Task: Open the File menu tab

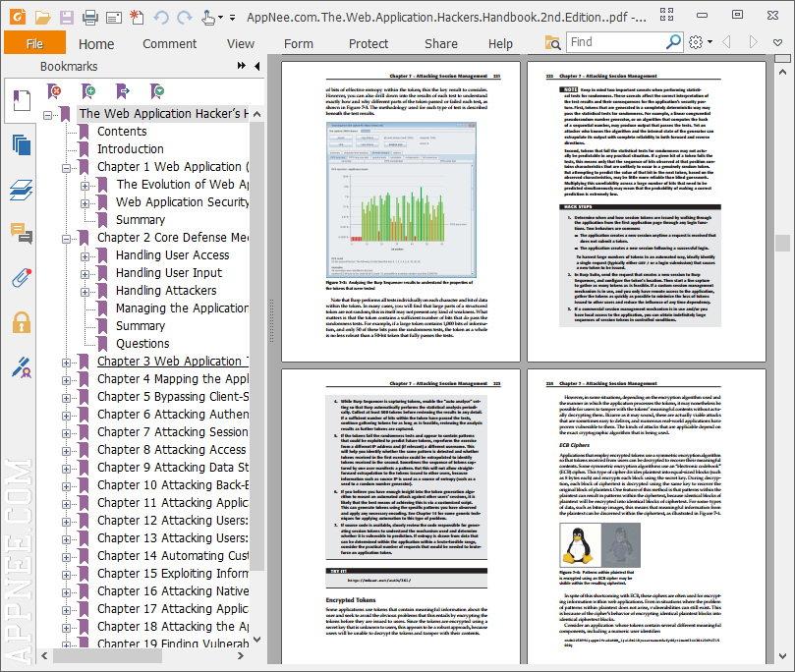Action: (x=34, y=43)
